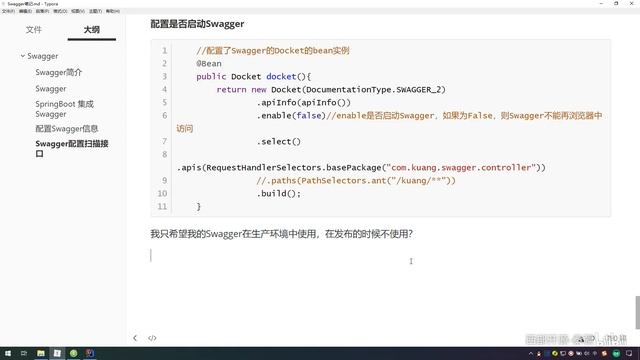The width and height of the screenshot is (640, 360).
Task: Show hidden system tray icons chevron
Action: pos(531,353)
